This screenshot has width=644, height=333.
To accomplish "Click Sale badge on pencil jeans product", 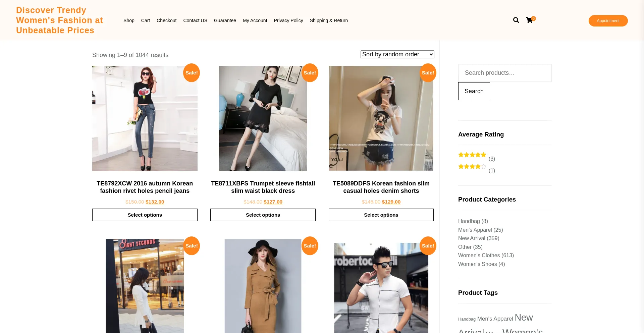I will tap(191, 73).
